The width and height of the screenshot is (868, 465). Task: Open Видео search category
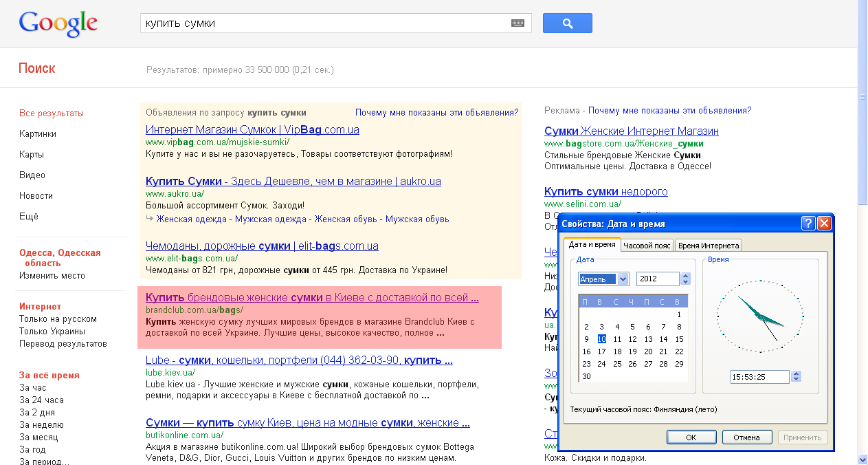tap(32, 175)
